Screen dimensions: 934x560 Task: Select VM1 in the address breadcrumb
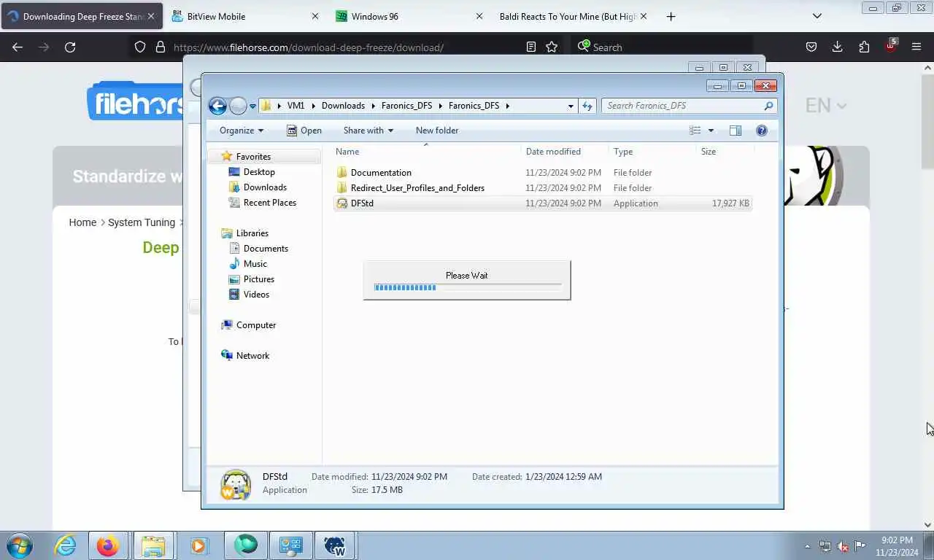click(296, 106)
